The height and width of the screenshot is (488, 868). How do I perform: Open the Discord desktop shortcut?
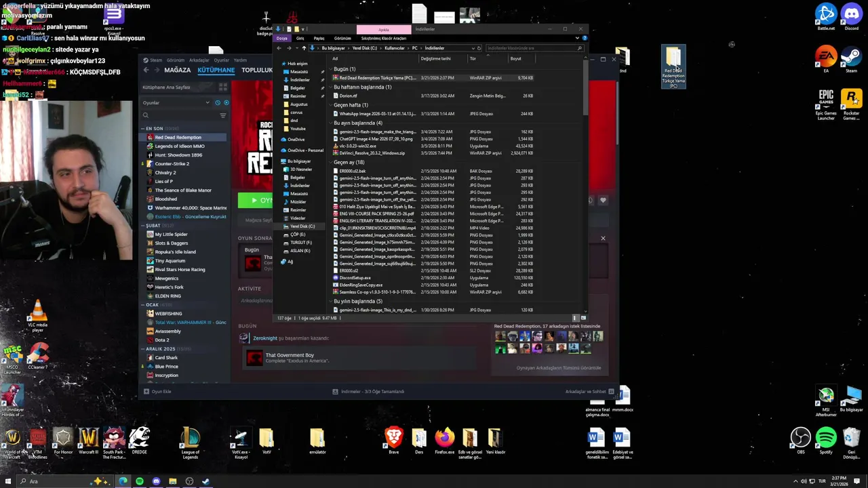click(851, 17)
